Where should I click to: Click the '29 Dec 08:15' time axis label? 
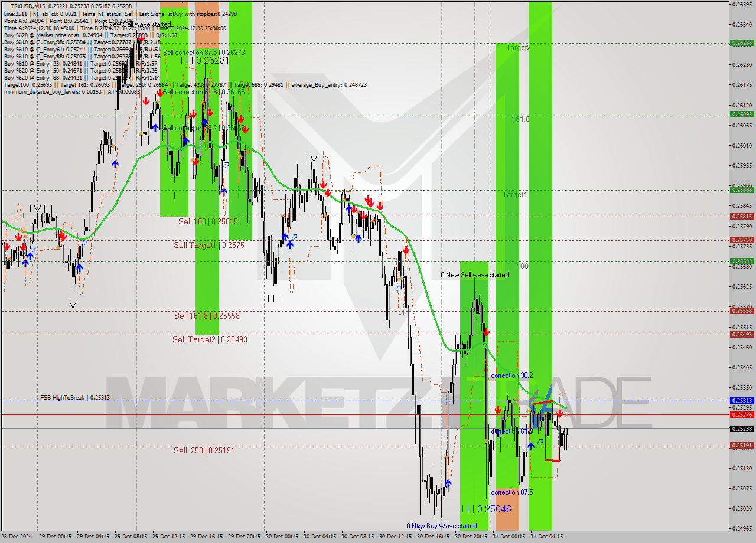[x=131, y=537]
